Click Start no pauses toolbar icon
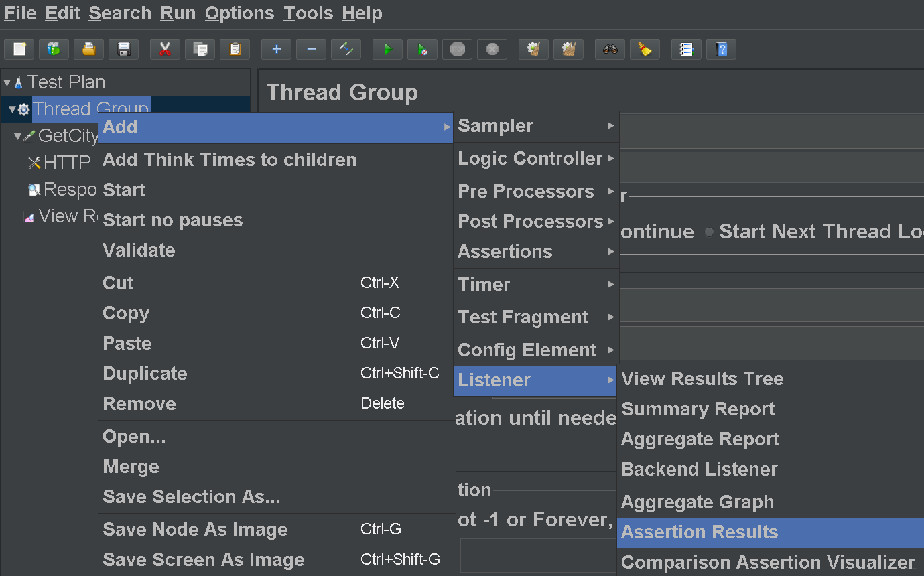The height and width of the screenshot is (576, 924). 422,49
